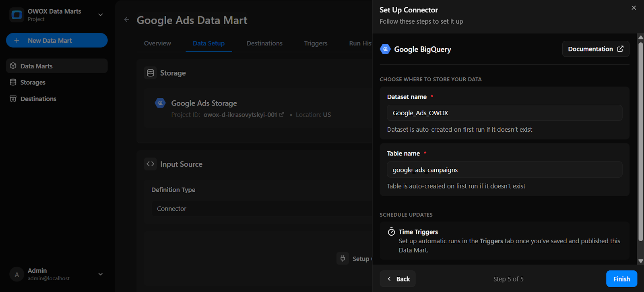Click the Google BigQuery icon in the connector panel
This screenshot has height=292, width=644.
[385, 49]
